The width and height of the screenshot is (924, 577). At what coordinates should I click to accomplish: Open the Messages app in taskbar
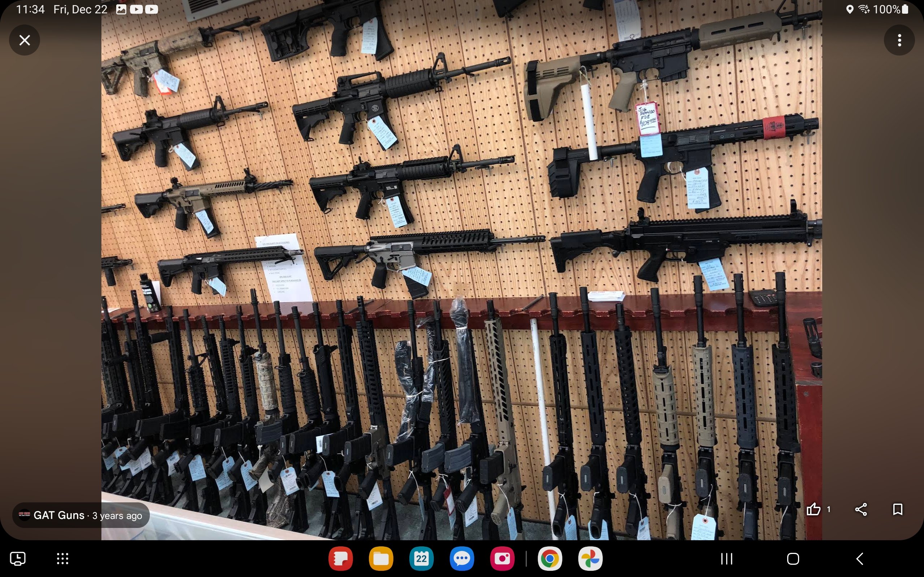click(462, 559)
